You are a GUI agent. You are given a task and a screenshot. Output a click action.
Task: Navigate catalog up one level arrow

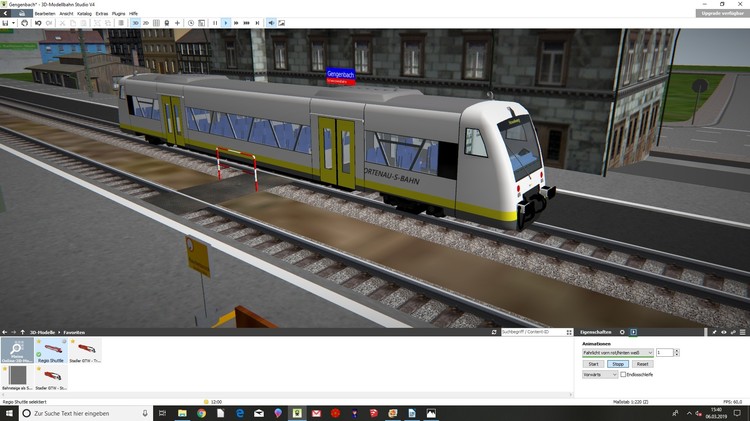point(22,332)
